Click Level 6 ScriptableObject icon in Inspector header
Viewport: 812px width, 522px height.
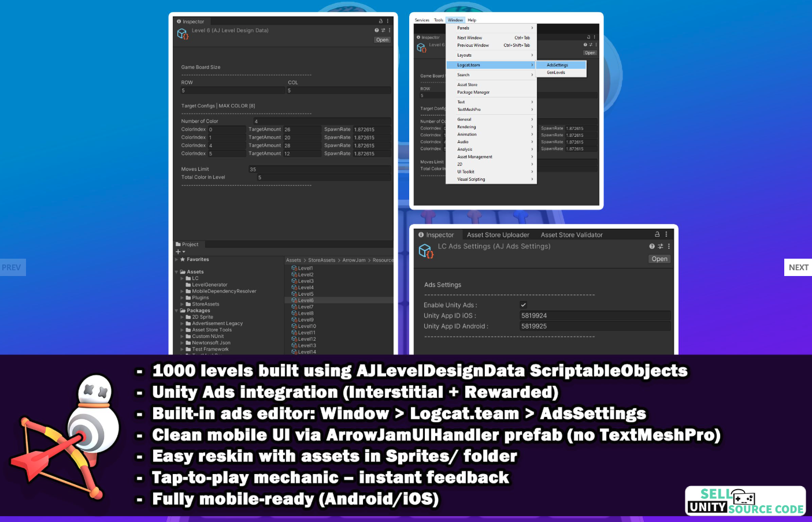point(183,34)
